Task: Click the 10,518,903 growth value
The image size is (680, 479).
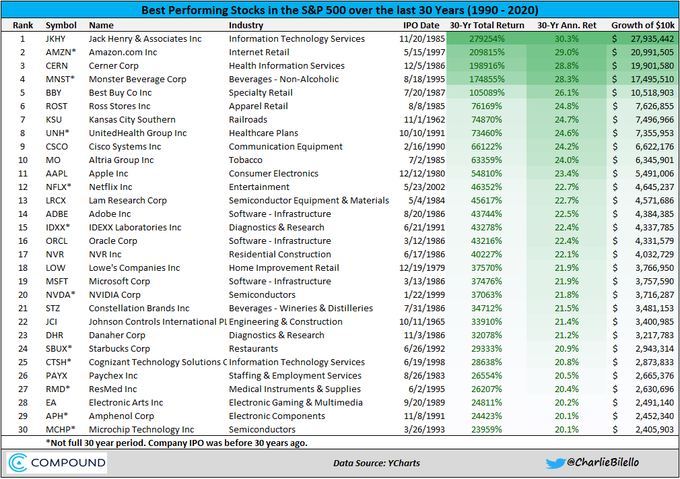Action: [652, 92]
